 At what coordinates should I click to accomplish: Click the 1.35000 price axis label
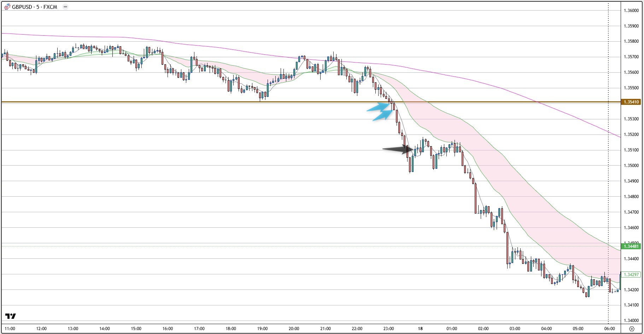(x=631, y=166)
